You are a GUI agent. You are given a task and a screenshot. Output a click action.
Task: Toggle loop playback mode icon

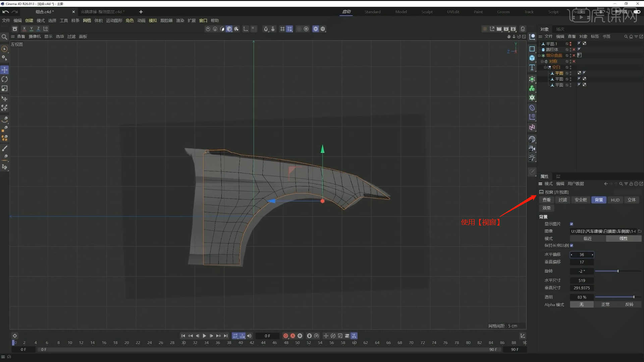point(235,336)
